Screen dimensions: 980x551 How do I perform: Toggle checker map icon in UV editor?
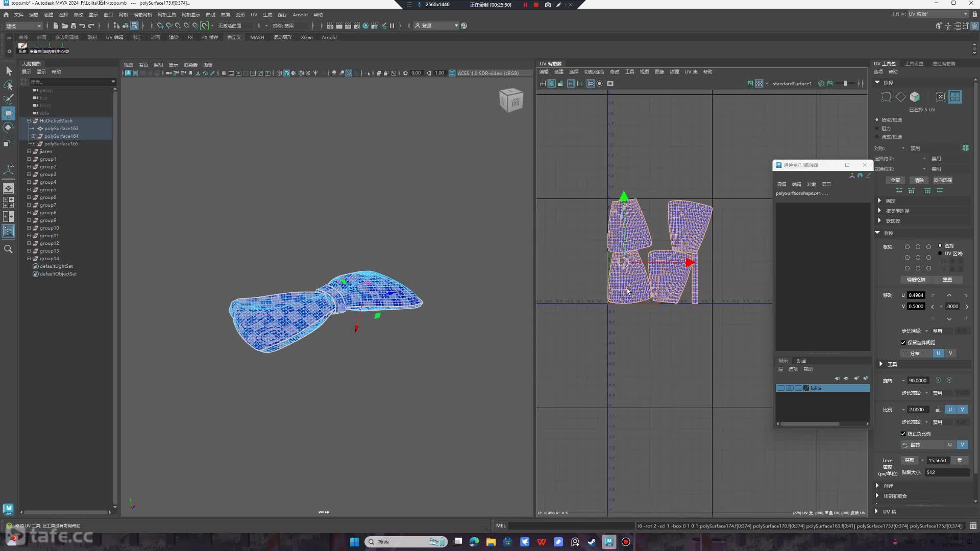tap(759, 83)
